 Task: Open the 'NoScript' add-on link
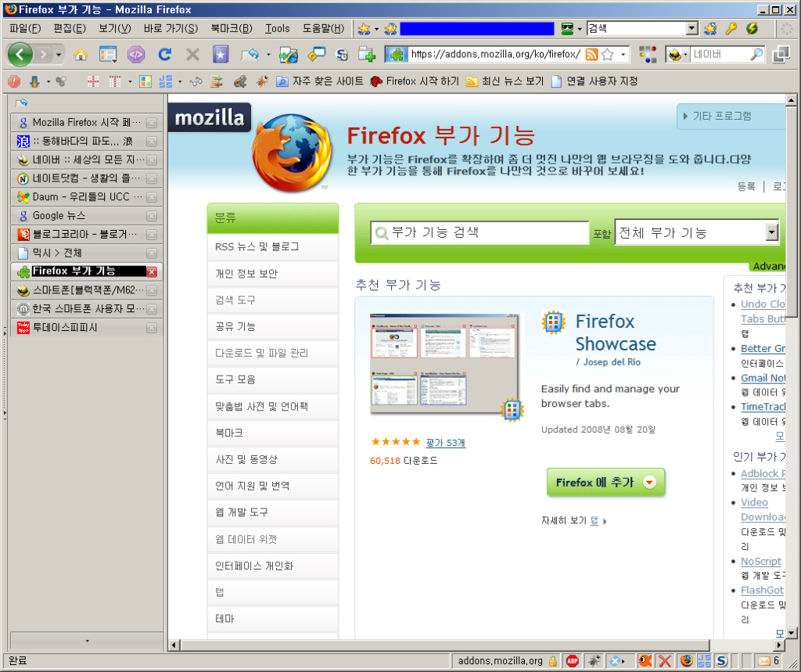tap(760, 561)
